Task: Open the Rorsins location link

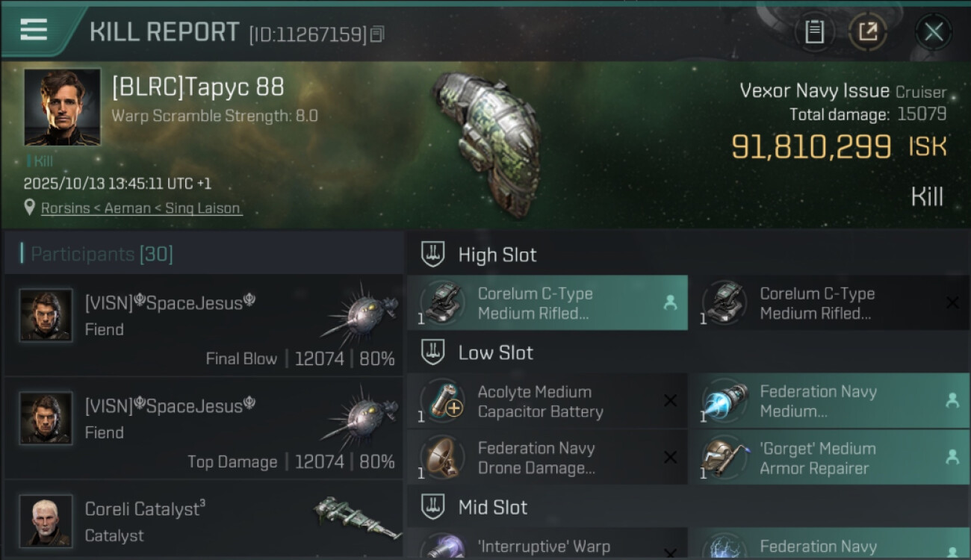Action: click(x=141, y=208)
